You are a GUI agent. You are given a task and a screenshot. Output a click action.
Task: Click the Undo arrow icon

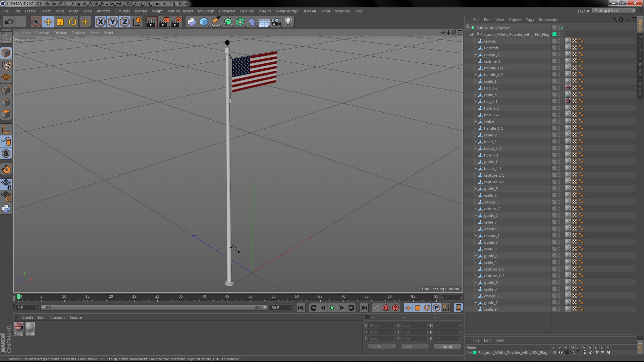pyautogui.click(x=9, y=22)
